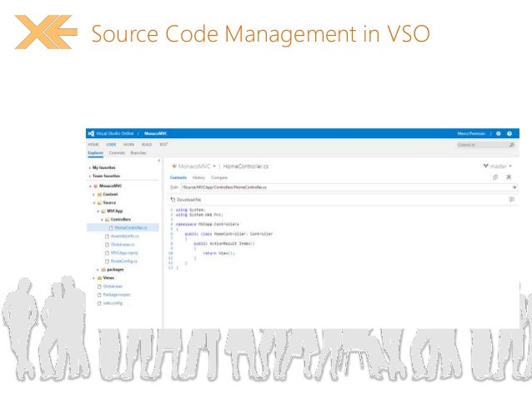Click the Download file icon

[x=173, y=200]
